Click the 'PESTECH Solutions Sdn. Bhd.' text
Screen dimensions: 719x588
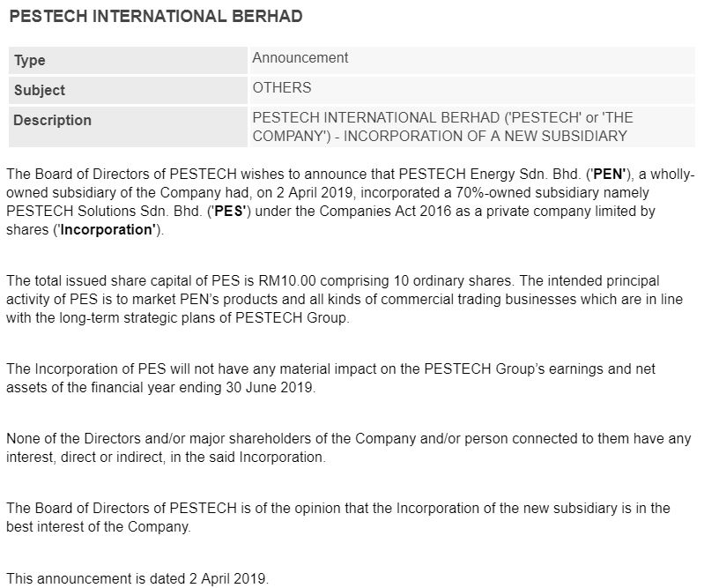coord(104,211)
